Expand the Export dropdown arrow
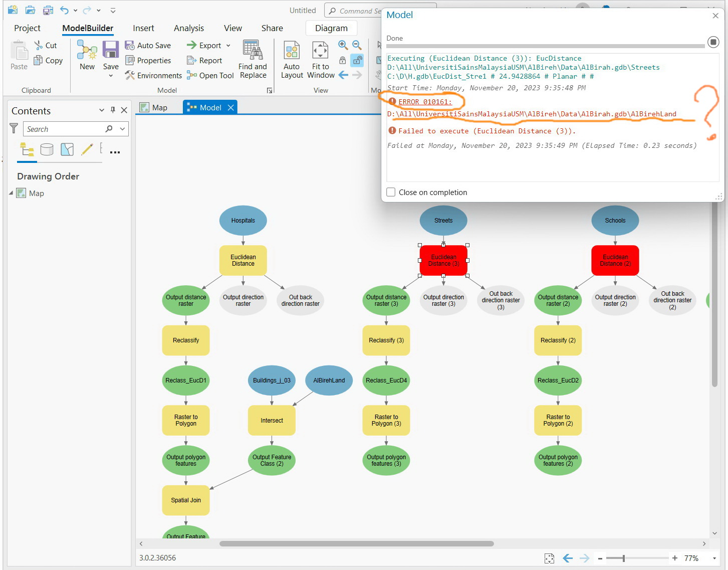The image size is (728, 570). (x=228, y=45)
